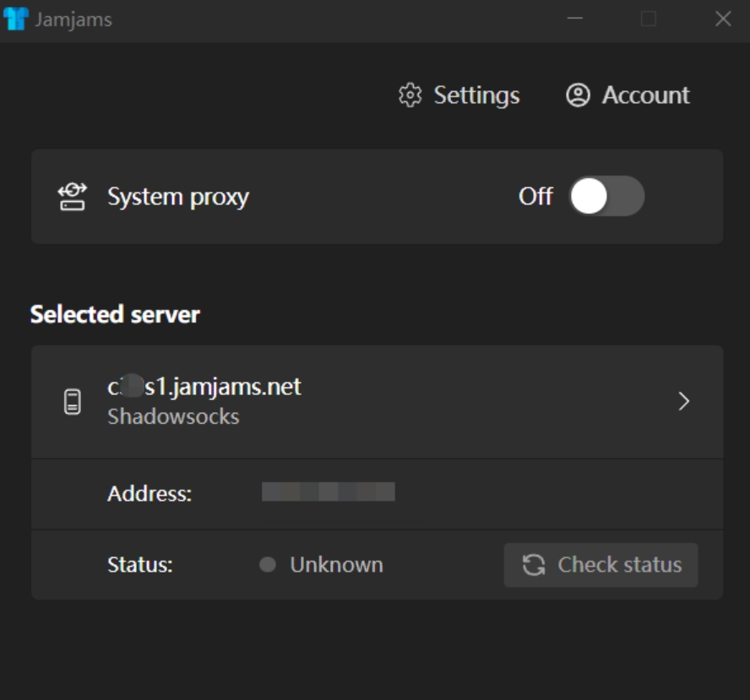Click the Selected server heading
Viewport: 750px width, 700px height.
(115, 315)
